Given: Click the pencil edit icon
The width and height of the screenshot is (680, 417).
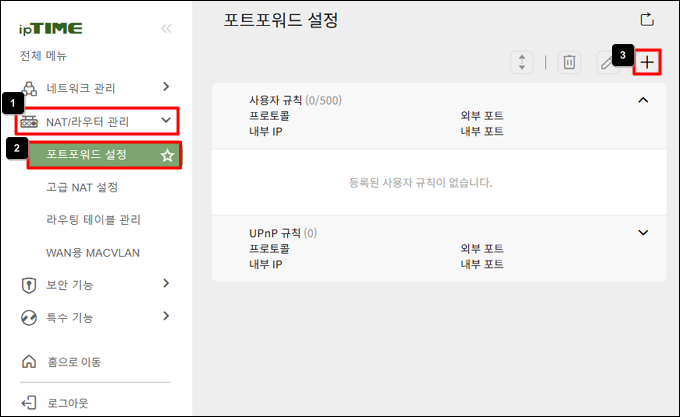Looking at the screenshot, I should (607, 62).
